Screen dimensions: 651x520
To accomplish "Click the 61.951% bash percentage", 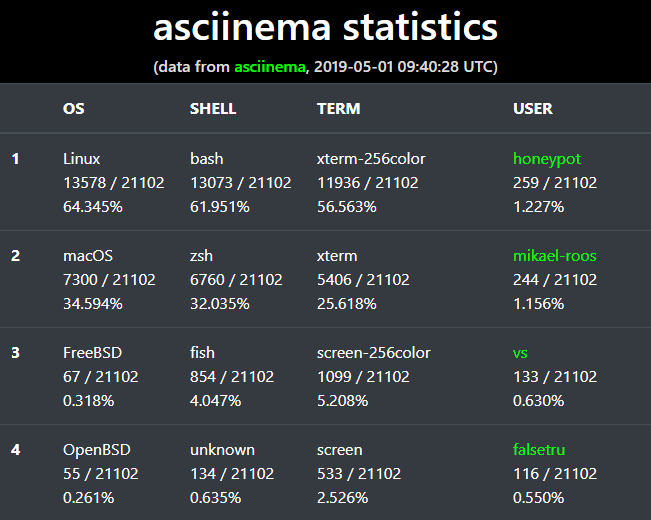I will 220,207.
